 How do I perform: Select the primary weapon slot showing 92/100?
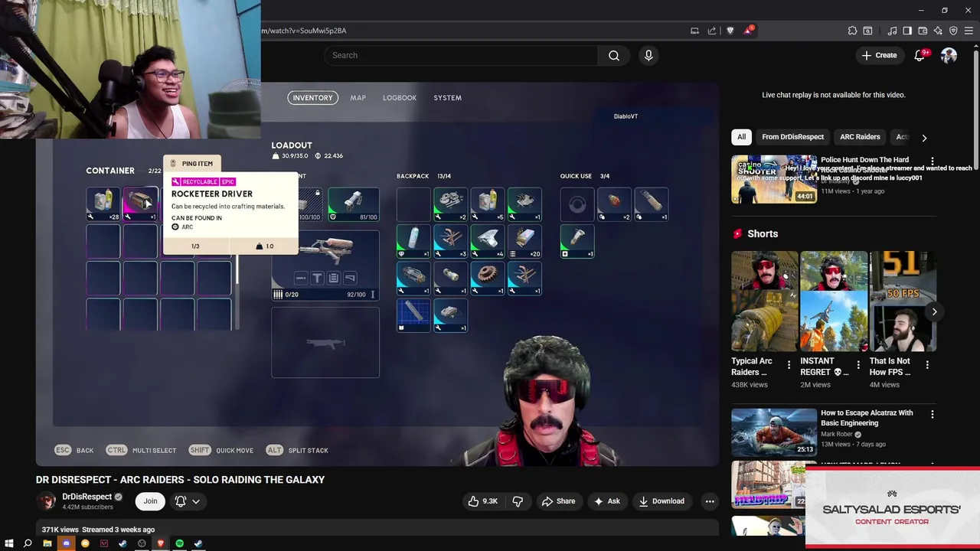(x=325, y=265)
